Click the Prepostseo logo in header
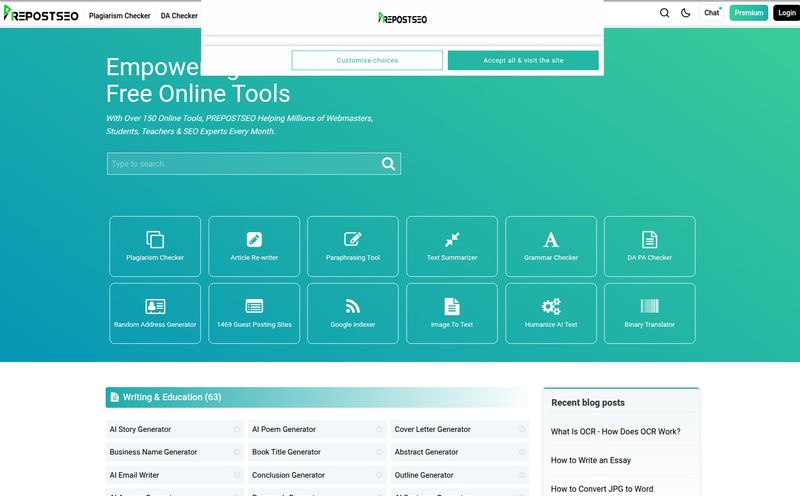The image size is (800, 496). pyautogui.click(x=41, y=14)
